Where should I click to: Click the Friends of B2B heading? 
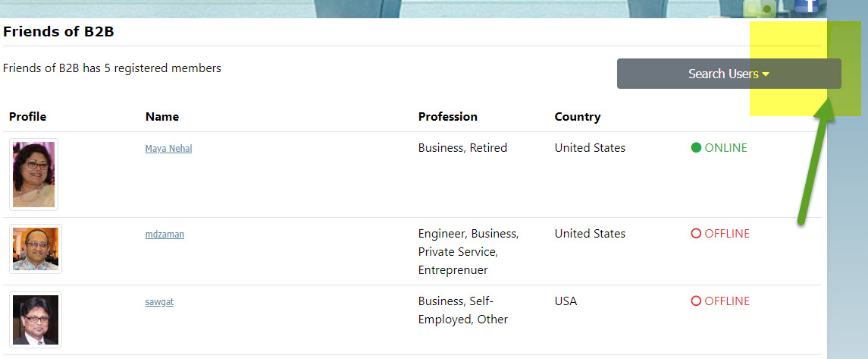pyautogui.click(x=58, y=32)
